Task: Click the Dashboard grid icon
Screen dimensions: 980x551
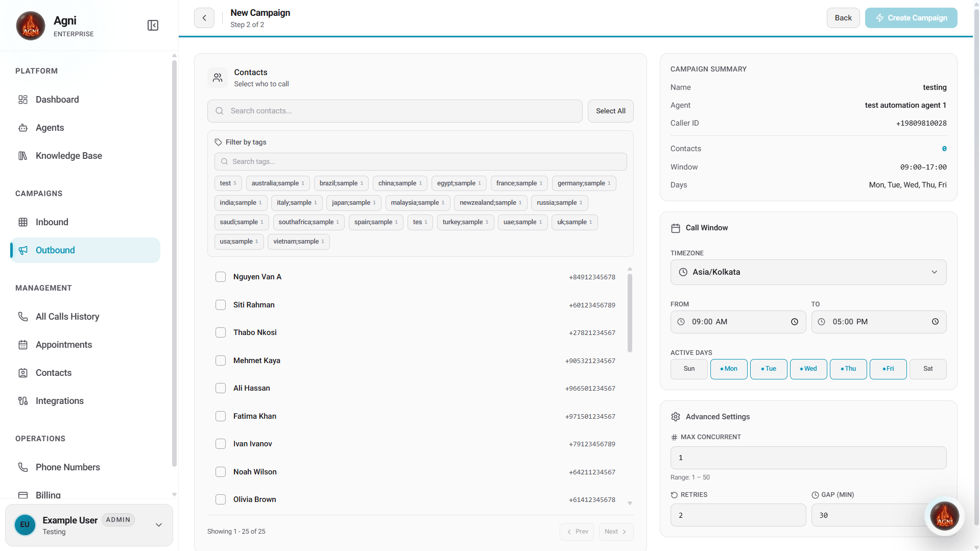Action: [23, 100]
